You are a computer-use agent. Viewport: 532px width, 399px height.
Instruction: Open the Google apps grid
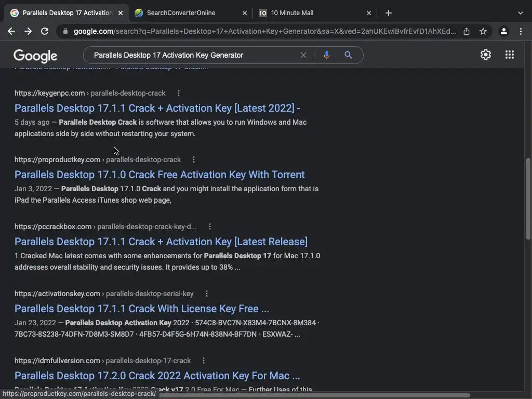[x=510, y=55]
